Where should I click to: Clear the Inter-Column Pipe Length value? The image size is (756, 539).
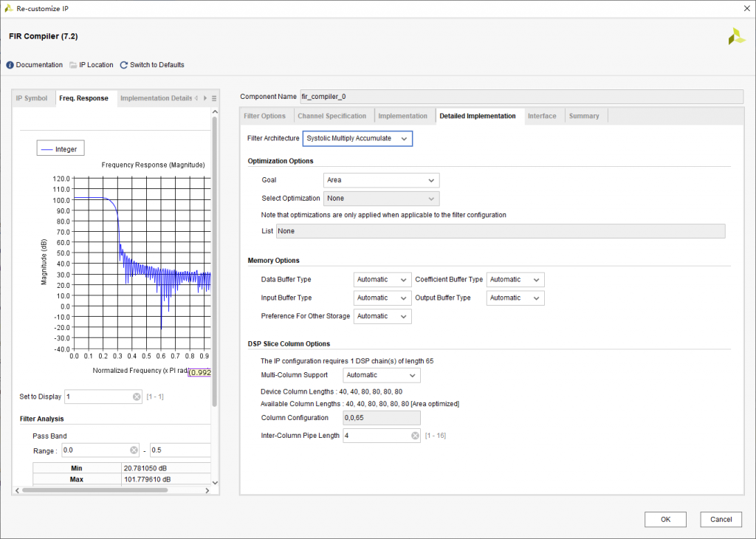tap(415, 436)
